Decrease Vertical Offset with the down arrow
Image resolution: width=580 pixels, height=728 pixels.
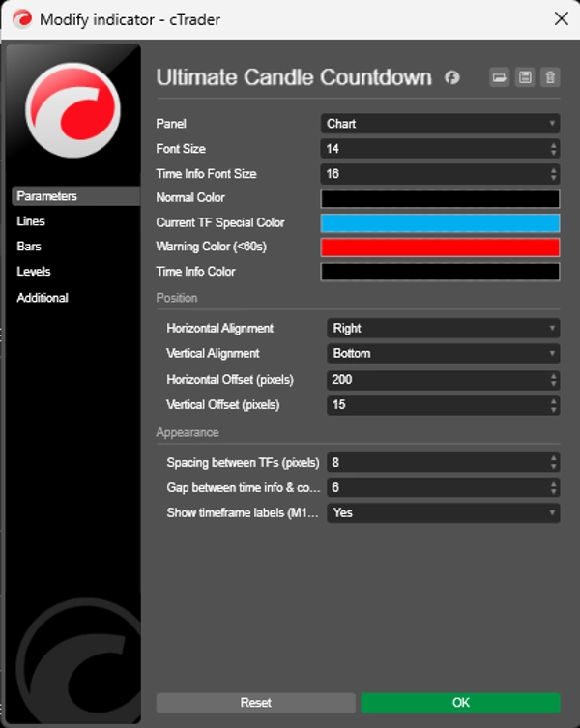tap(554, 408)
